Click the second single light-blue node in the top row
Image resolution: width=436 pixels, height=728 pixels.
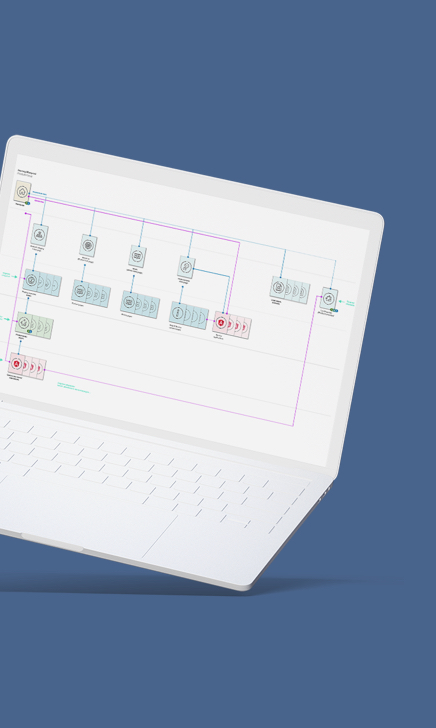[x=88, y=246]
